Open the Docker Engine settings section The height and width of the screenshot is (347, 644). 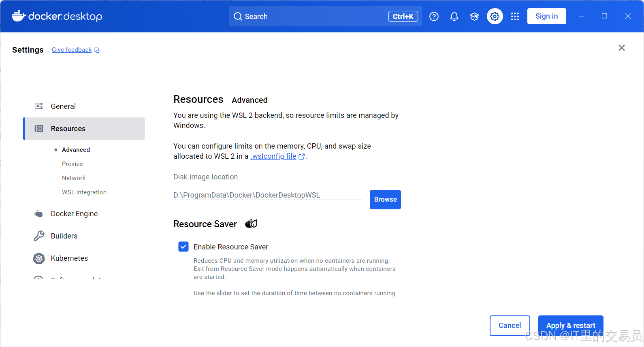pos(84,214)
